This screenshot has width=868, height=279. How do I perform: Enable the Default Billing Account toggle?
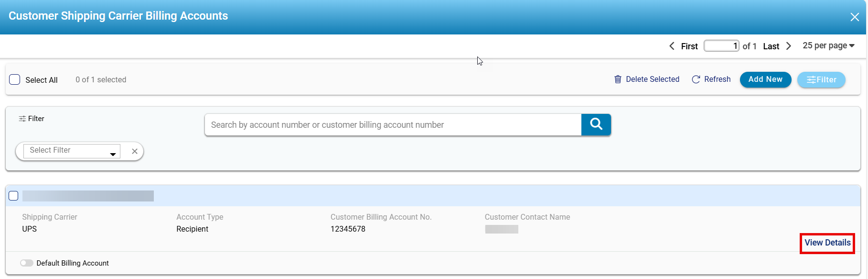[x=27, y=263]
